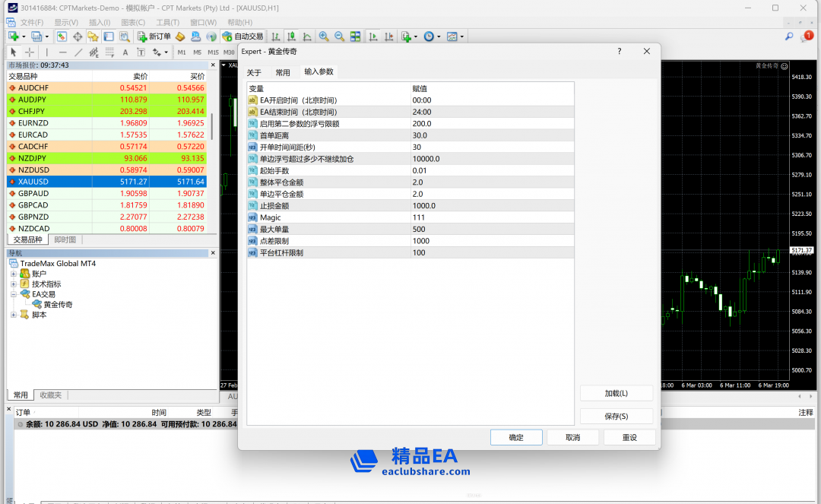This screenshot has width=821, height=504.
Task: Expand the 技术指标 tree node
Action: (x=14, y=284)
